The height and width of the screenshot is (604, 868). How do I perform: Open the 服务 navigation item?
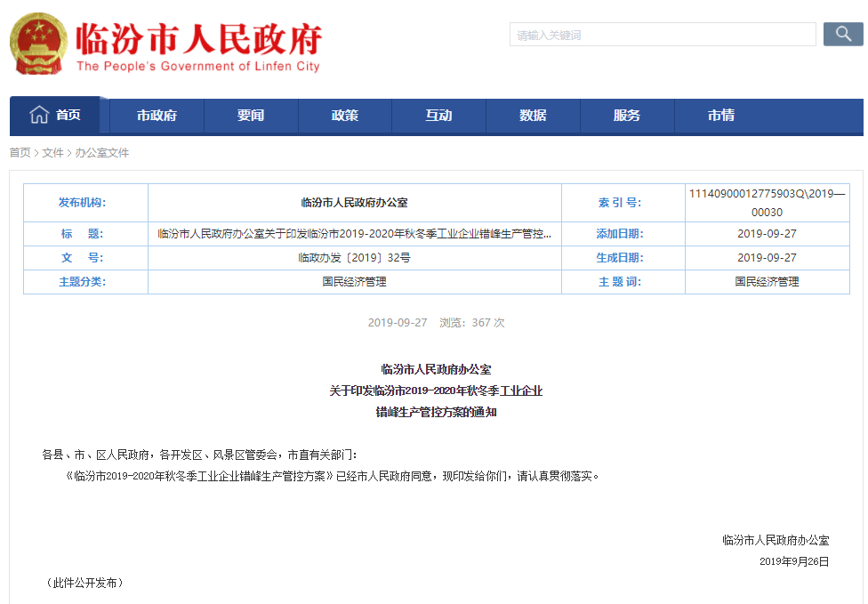click(627, 115)
